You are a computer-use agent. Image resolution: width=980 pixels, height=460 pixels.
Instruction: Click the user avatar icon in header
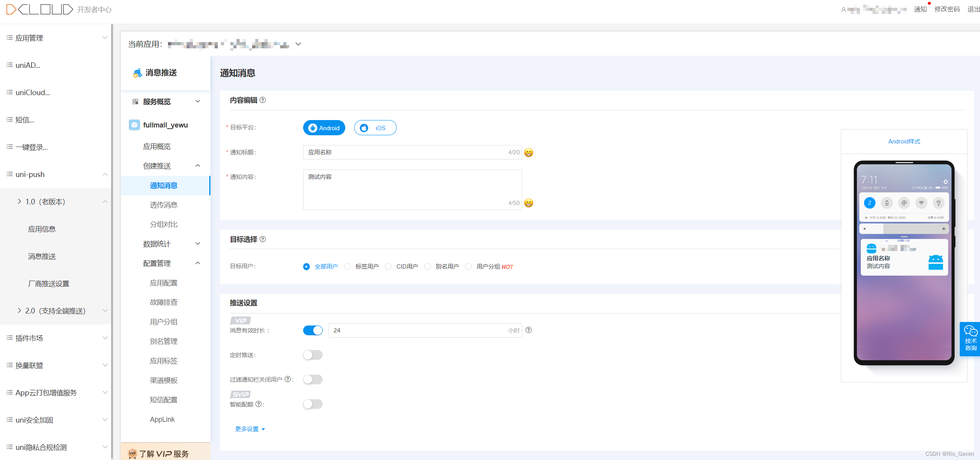click(843, 10)
